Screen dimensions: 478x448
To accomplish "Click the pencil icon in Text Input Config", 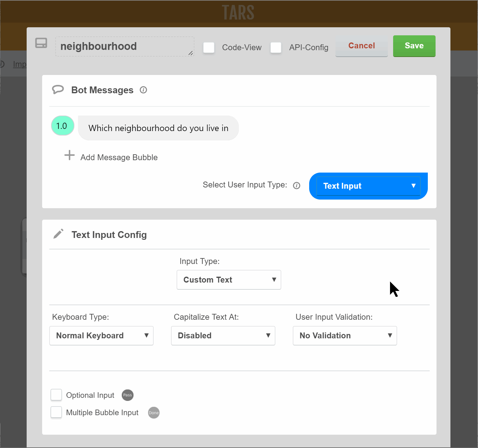I will [x=58, y=234].
